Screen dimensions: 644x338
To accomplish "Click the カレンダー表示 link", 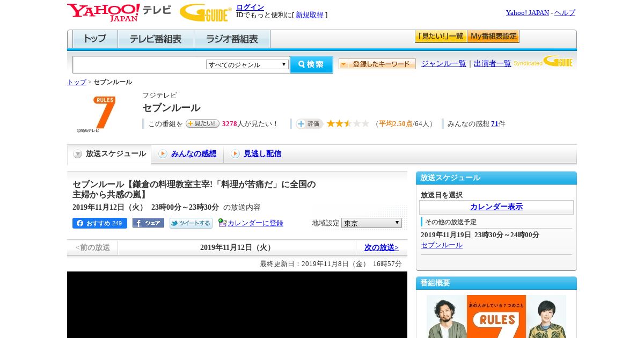I will (496, 207).
